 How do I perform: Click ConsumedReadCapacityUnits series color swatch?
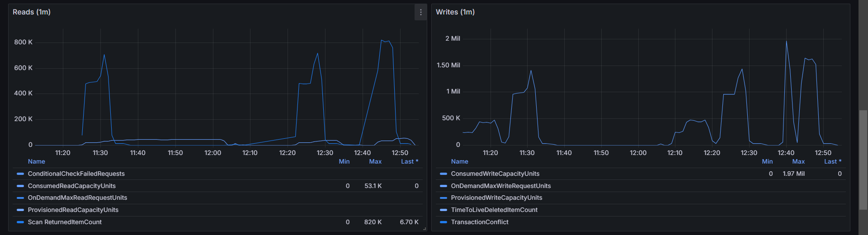pyautogui.click(x=20, y=186)
